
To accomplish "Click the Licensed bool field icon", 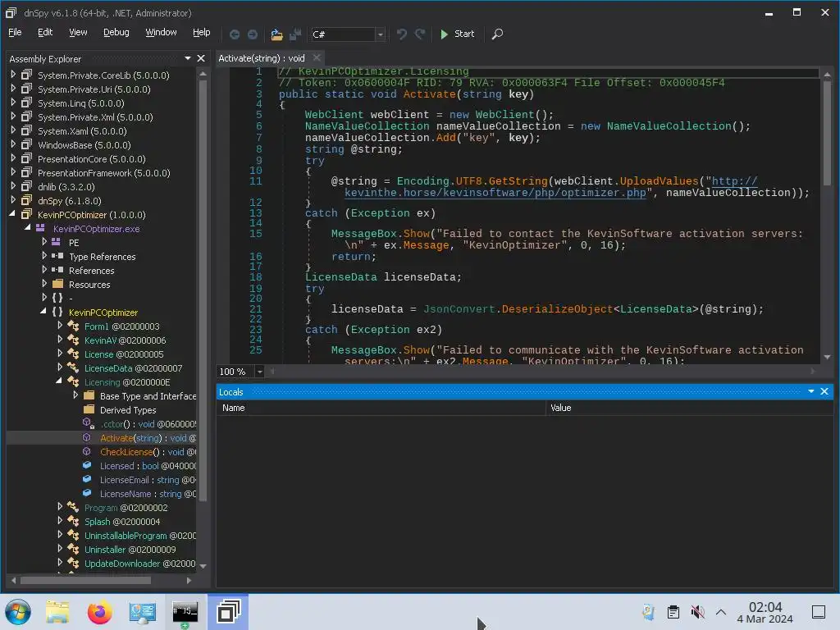I will pos(87,465).
